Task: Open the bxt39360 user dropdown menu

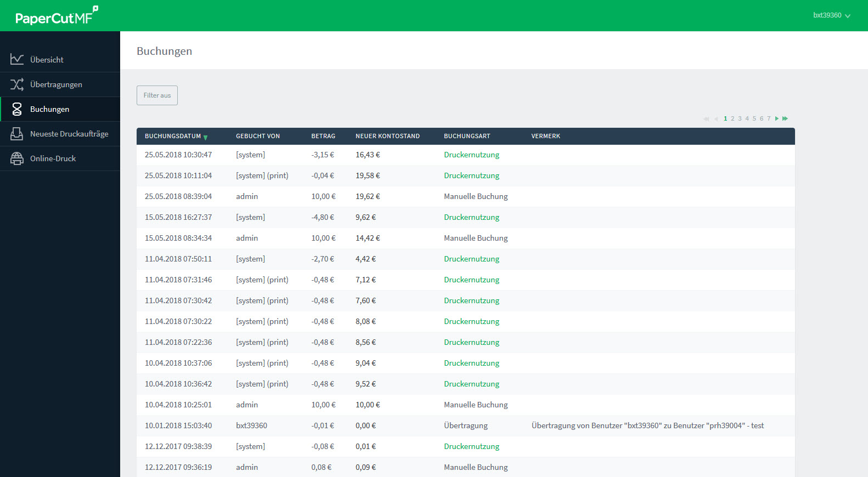Action: [x=831, y=15]
